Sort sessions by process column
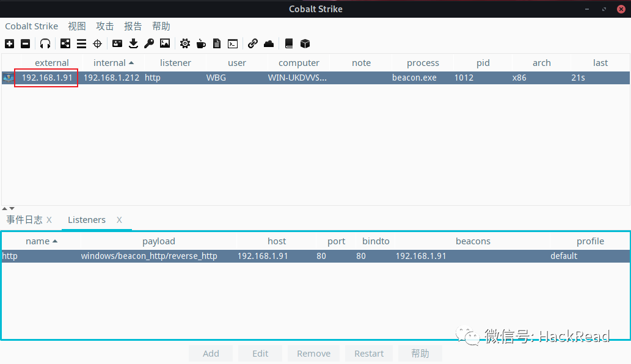This screenshot has width=631, height=364. click(x=423, y=63)
